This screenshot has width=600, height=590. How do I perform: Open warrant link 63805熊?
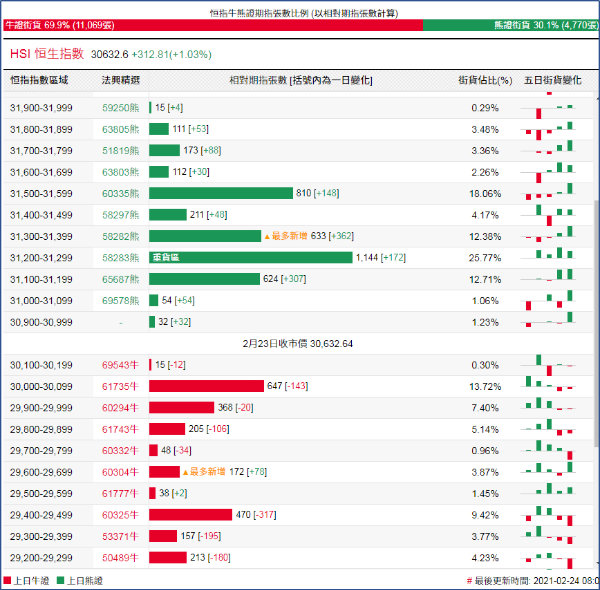(121, 129)
